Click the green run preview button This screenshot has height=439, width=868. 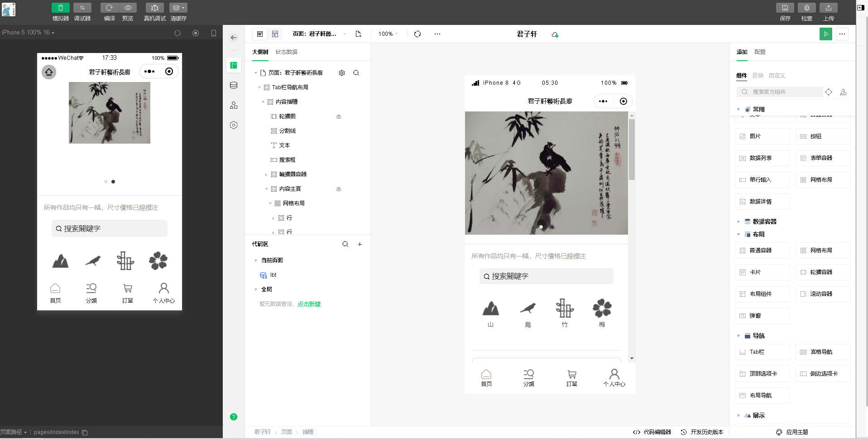pyautogui.click(x=826, y=34)
